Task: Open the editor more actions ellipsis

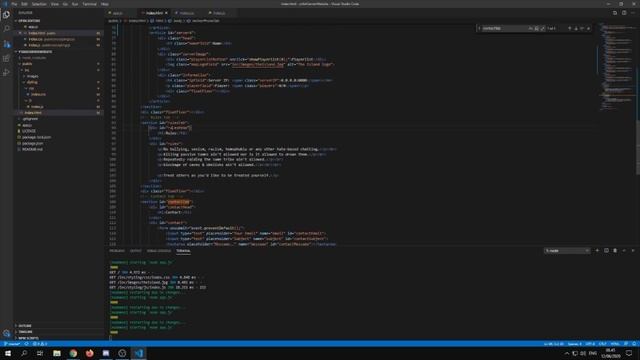Action: [633, 13]
